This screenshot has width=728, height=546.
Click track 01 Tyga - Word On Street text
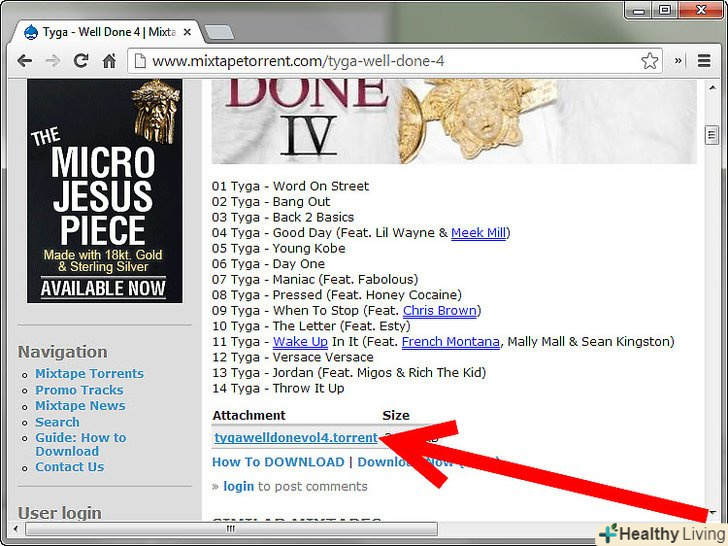point(290,186)
